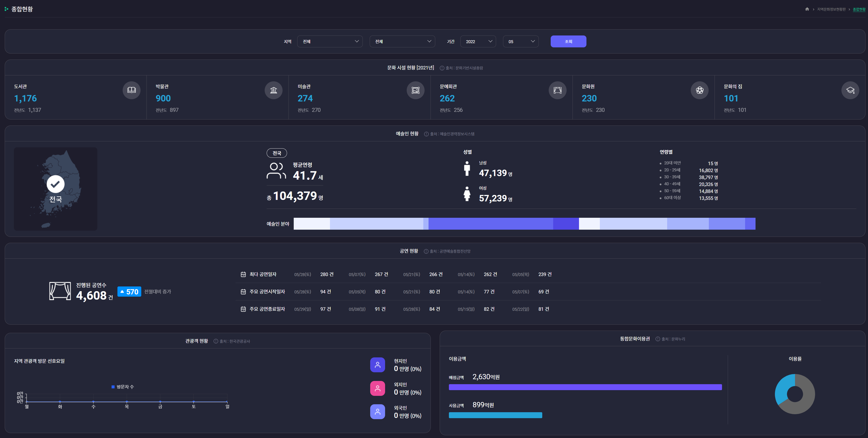Image resolution: width=868 pixels, height=438 pixels.
Task: Click the info icon next to 한국관광공사 source
Action: click(216, 341)
